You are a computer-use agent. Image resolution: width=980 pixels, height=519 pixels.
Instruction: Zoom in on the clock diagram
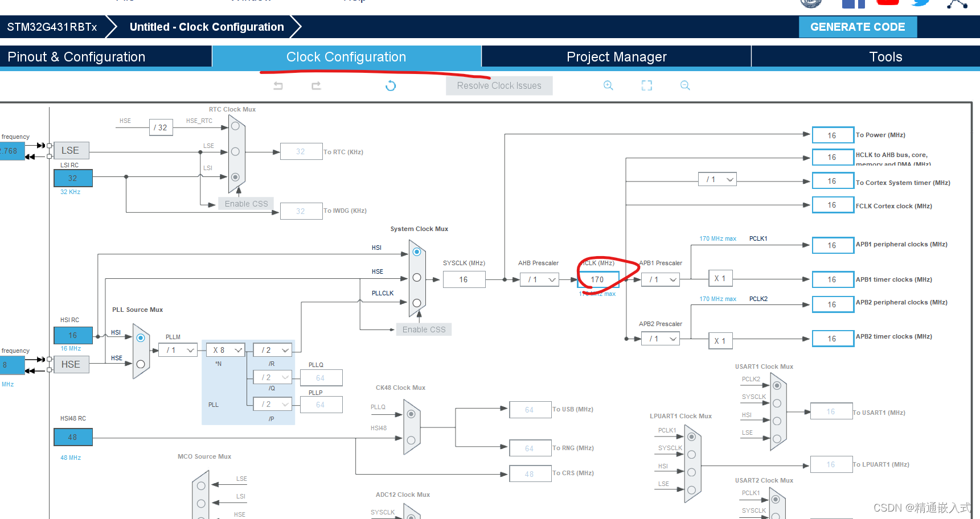[608, 85]
